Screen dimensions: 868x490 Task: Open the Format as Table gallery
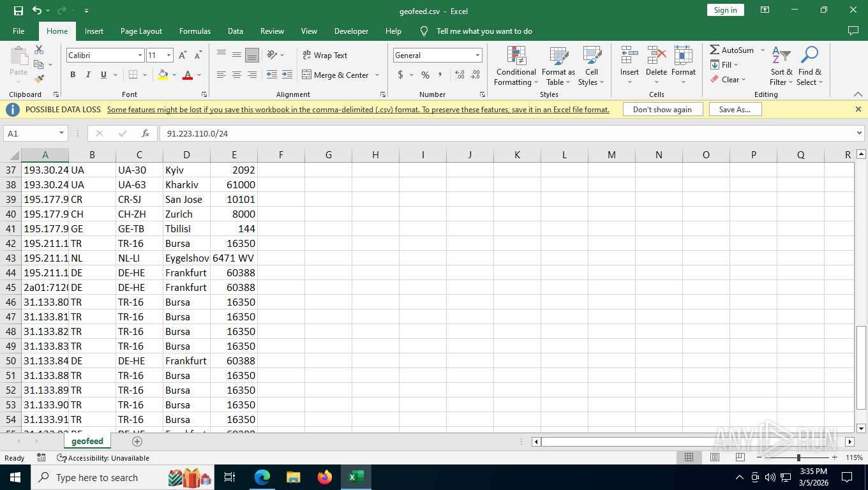pyautogui.click(x=558, y=66)
